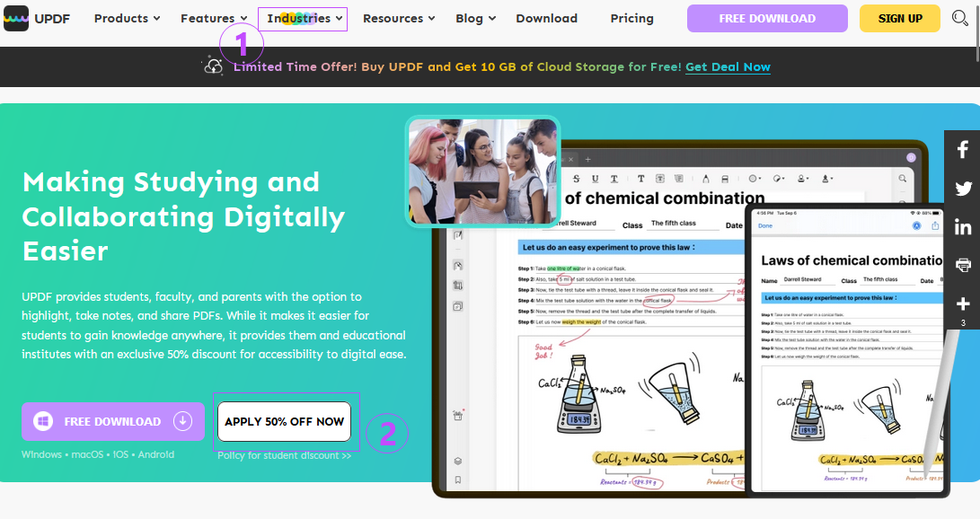This screenshot has height=519, width=980.
Task: Share page via Twitter icon
Action: pyautogui.click(x=963, y=188)
